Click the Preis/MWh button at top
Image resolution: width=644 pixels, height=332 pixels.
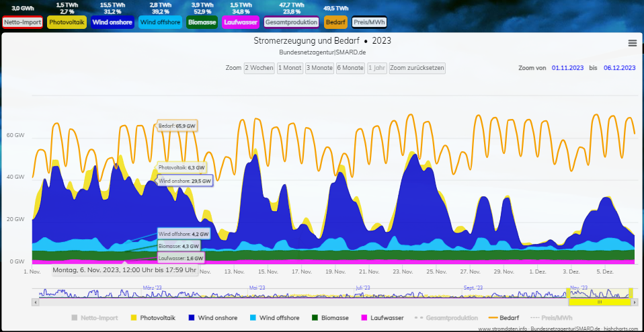(x=369, y=22)
